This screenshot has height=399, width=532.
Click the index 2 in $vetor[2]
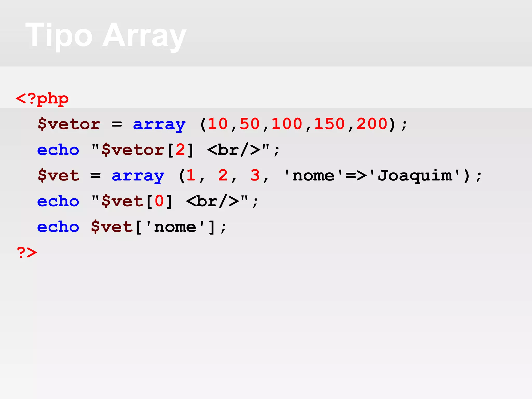click(x=180, y=149)
